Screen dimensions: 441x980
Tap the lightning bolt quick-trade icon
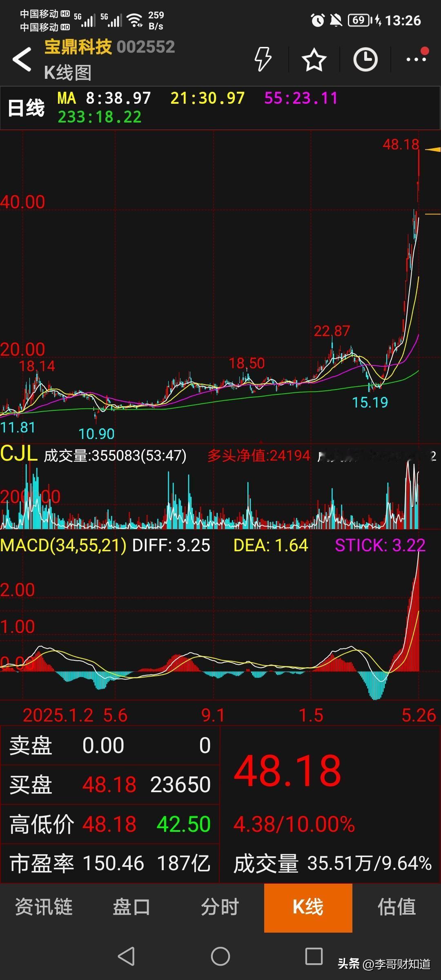pyautogui.click(x=263, y=59)
